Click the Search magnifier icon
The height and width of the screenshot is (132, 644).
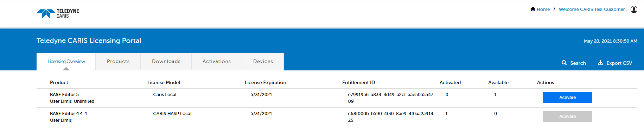[564, 63]
